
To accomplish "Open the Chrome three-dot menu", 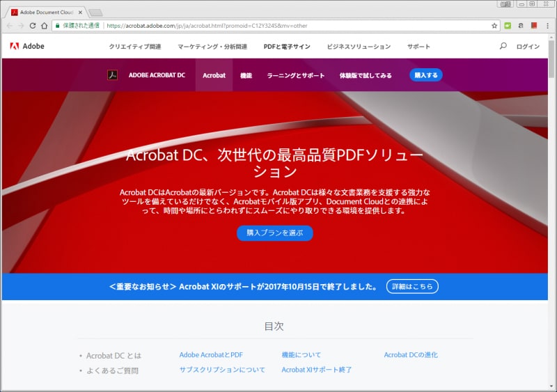I will tap(547, 26).
